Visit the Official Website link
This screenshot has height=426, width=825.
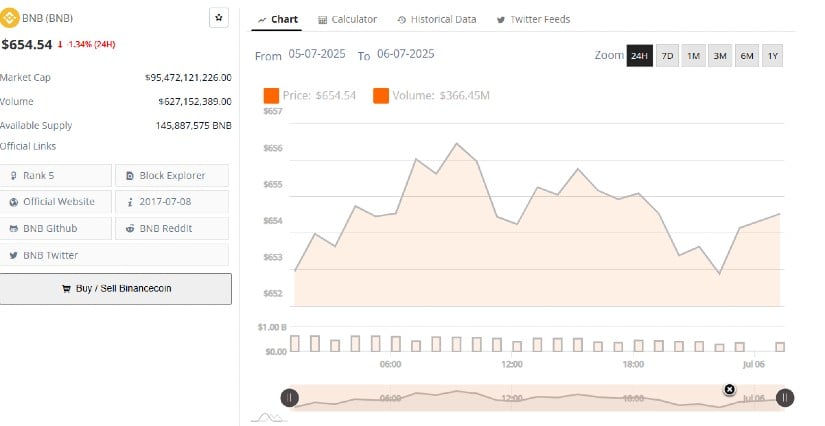[56, 202]
